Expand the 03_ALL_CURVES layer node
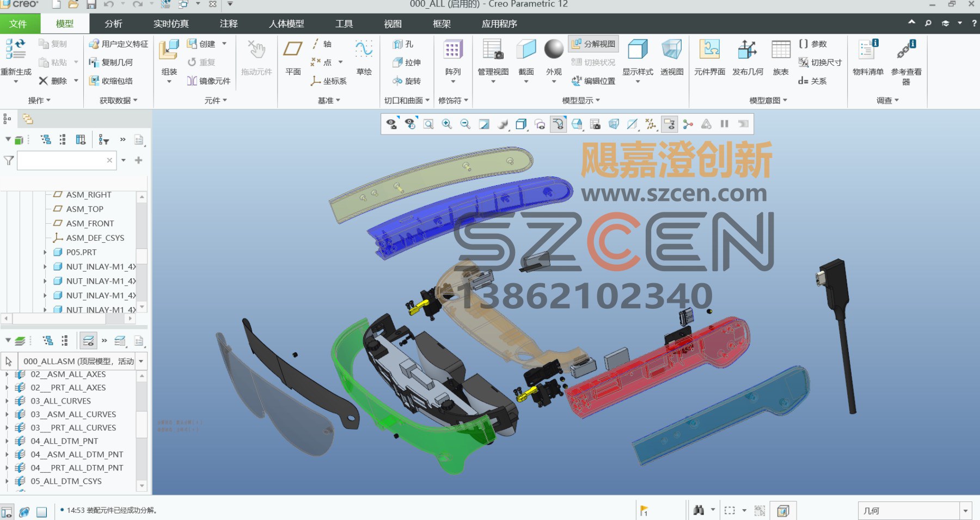Image resolution: width=980 pixels, height=520 pixels. [x=7, y=401]
